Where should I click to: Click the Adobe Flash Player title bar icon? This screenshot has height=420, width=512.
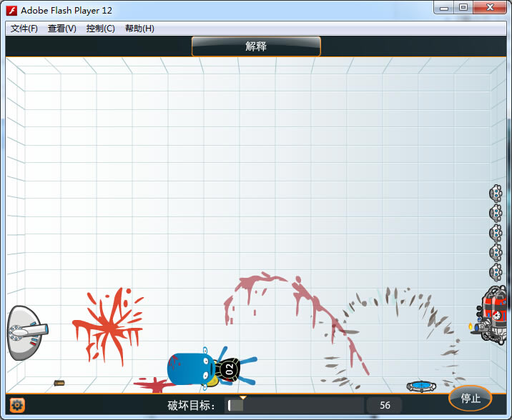[12, 10]
